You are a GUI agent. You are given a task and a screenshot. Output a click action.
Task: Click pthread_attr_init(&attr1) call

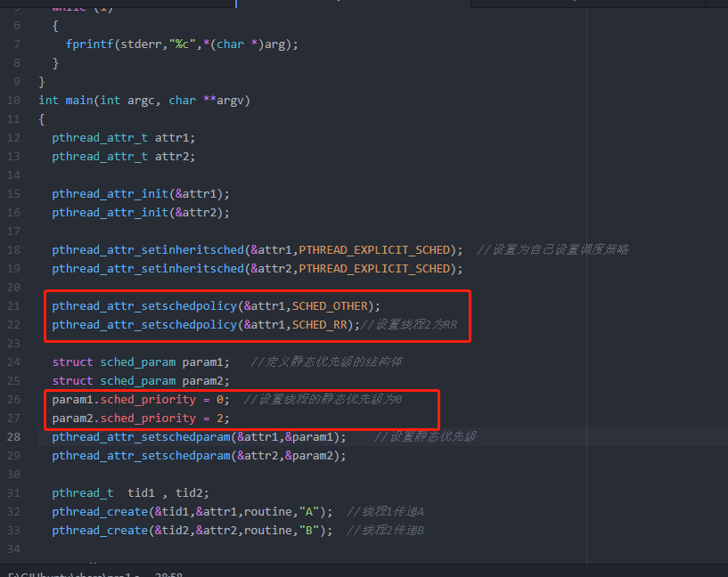tap(141, 194)
